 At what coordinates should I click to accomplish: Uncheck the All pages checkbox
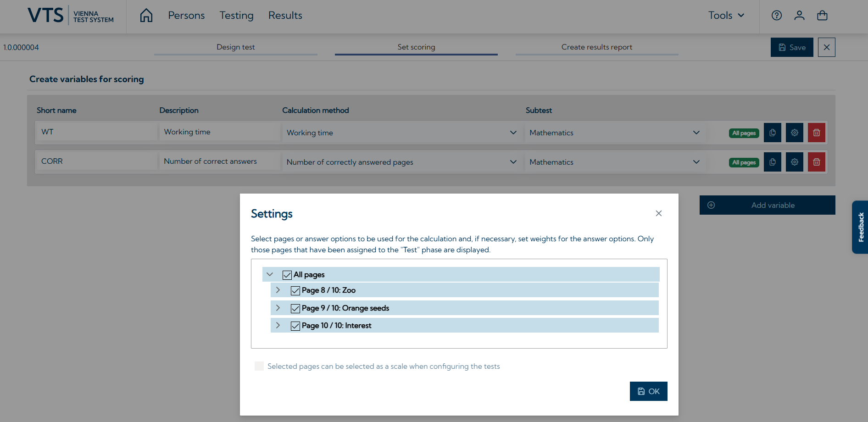tap(287, 275)
